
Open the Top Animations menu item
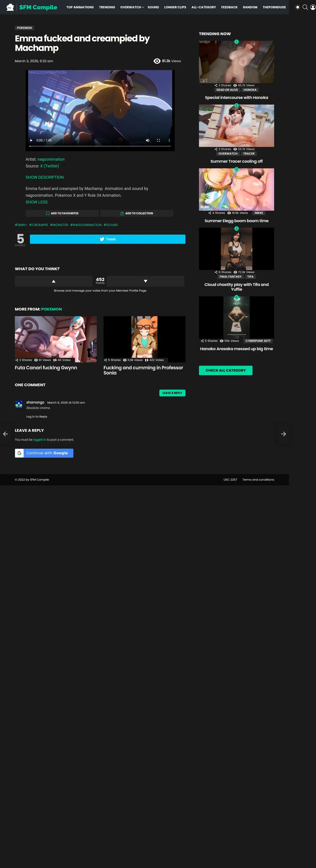click(80, 7)
